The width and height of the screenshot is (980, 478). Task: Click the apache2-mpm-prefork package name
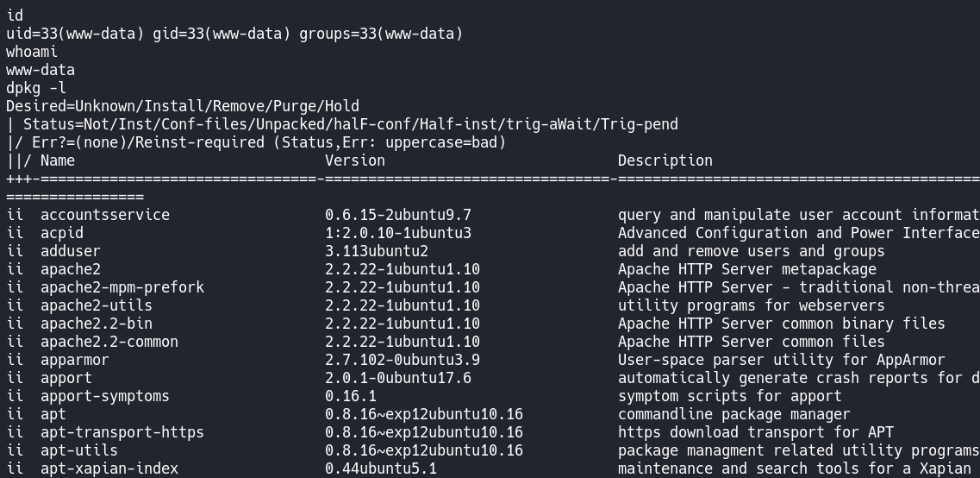pyautogui.click(x=122, y=287)
